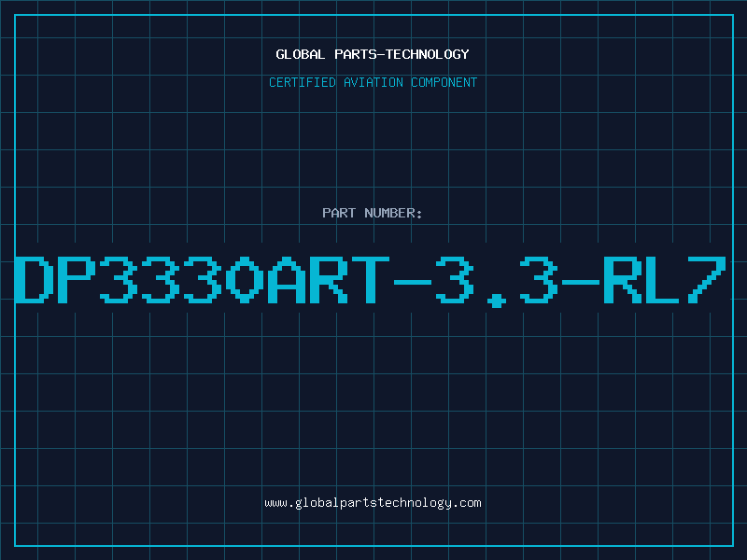Click the CERTIFIED AVIATION COMPONENT subtitle
Viewport: 747px width, 560px height.
(373, 82)
